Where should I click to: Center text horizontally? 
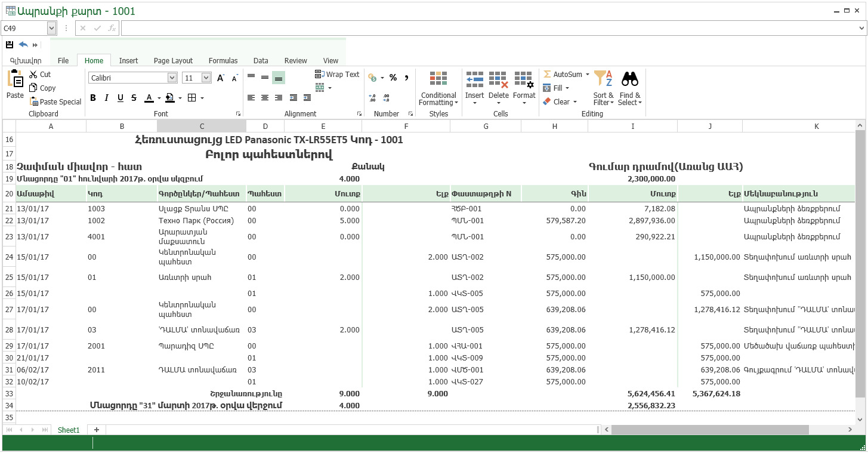[x=265, y=98]
